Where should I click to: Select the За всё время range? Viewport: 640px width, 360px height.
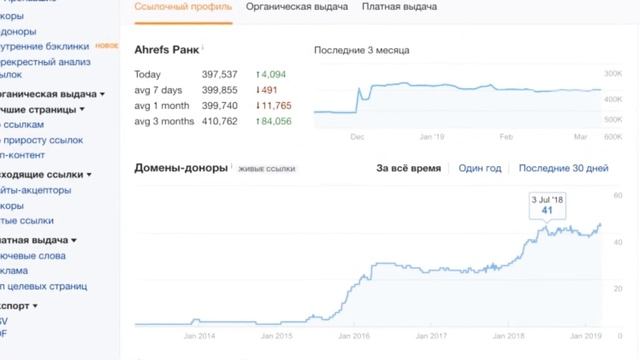coord(409,168)
